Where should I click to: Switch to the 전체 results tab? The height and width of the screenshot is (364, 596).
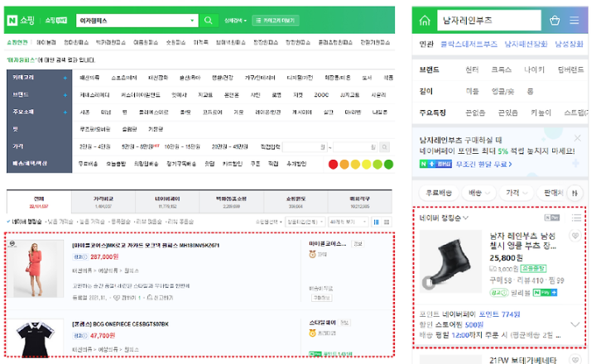coord(39,202)
